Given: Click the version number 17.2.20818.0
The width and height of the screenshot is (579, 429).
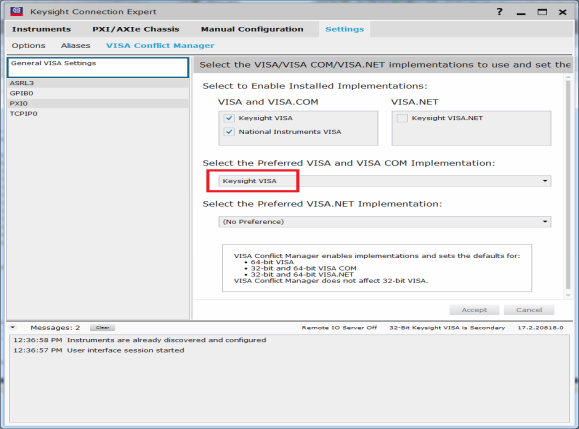Looking at the screenshot, I should pyautogui.click(x=540, y=327).
